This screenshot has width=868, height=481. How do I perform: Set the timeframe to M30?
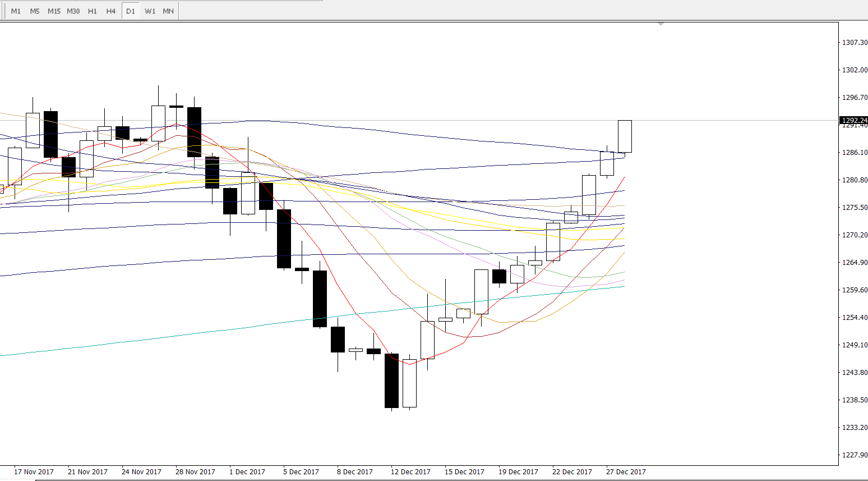click(x=73, y=11)
